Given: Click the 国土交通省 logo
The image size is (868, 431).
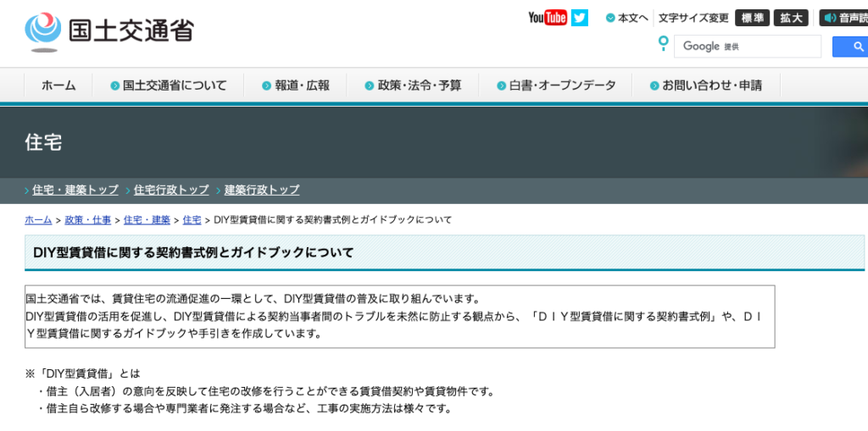Looking at the screenshot, I should coord(109,31).
